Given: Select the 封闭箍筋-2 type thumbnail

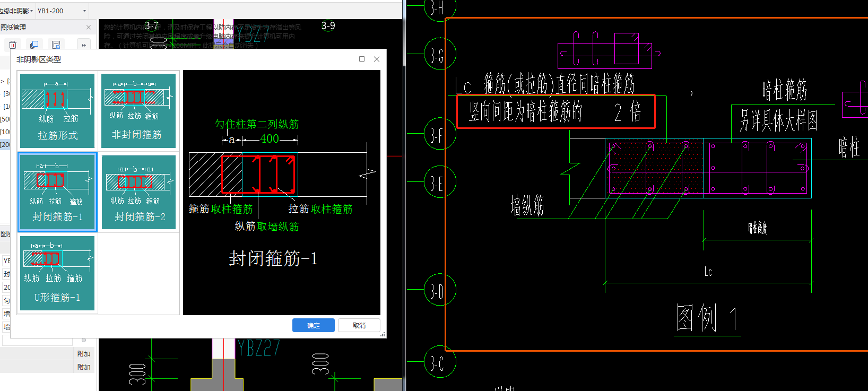Looking at the screenshot, I should 138,192.
